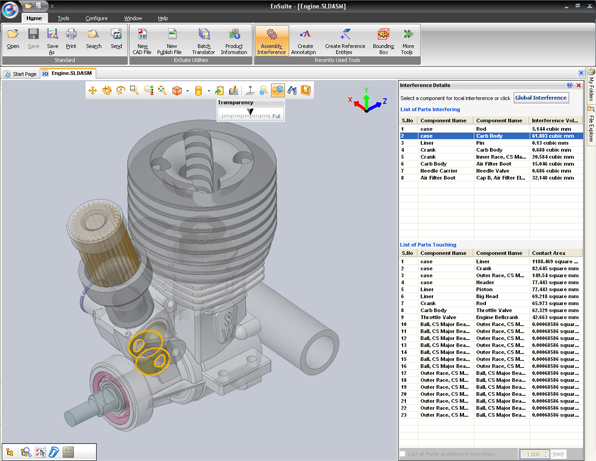Select the dynamic Zoom in/out tool
Image resolution: width=596 pixels, height=461 pixels.
click(149, 90)
